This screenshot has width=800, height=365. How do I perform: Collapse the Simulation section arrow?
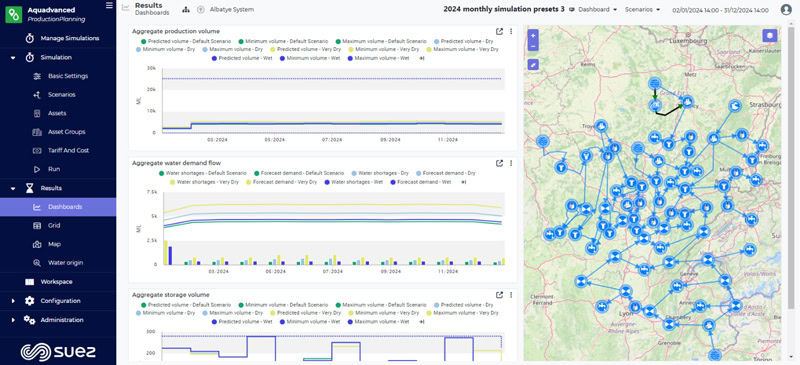coord(13,58)
